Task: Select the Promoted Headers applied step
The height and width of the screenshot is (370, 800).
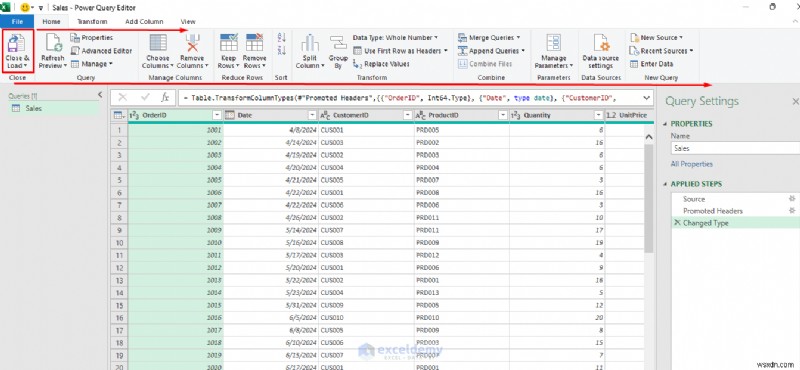Action: (734, 211)
